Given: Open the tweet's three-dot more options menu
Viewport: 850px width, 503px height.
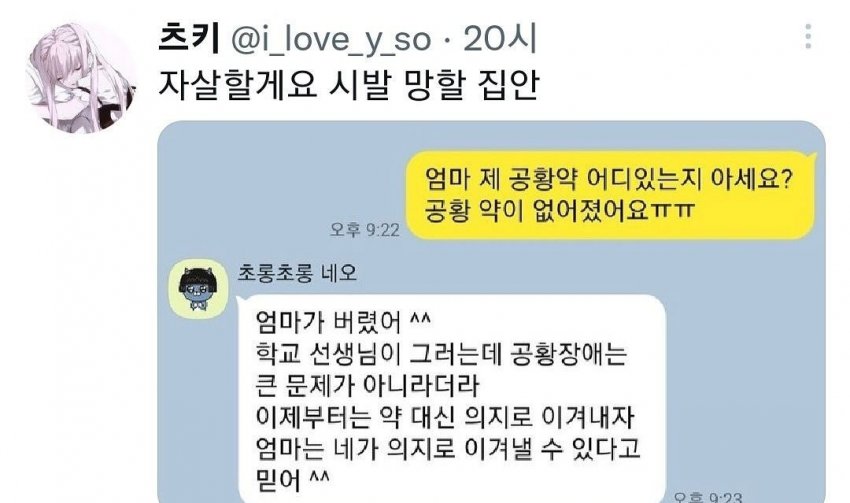Looking at the screenshot, I should tap(808, 37).
